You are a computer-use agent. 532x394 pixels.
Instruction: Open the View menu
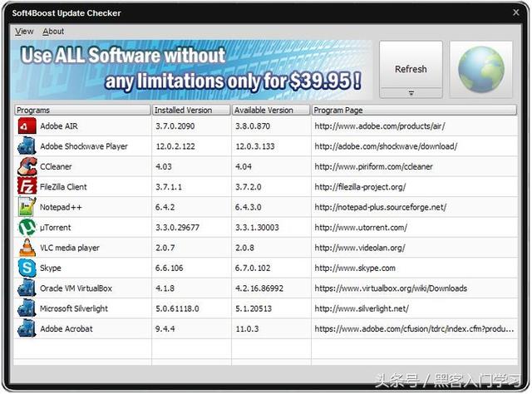[24, 32]
